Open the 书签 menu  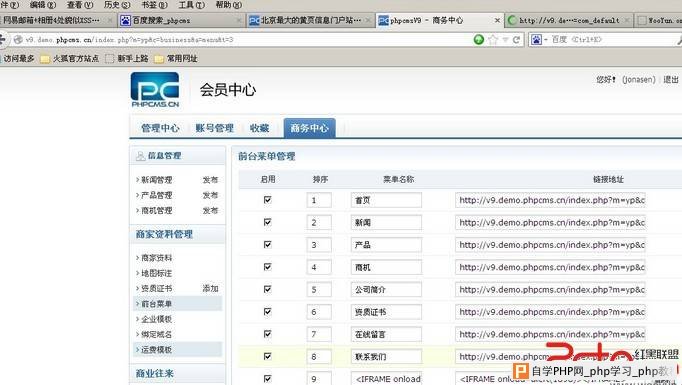[154, 5]
